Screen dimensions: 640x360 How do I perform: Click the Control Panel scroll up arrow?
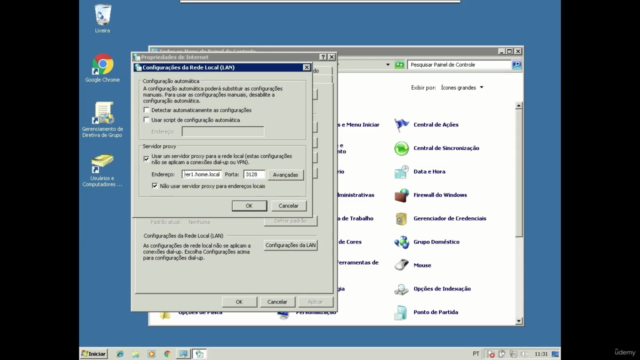[x=519, y=106]
